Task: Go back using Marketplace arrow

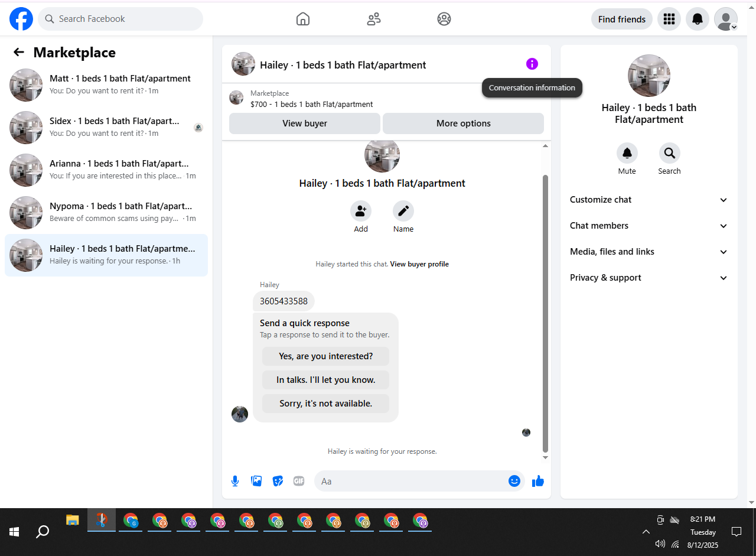Action: tap(19, 53)
